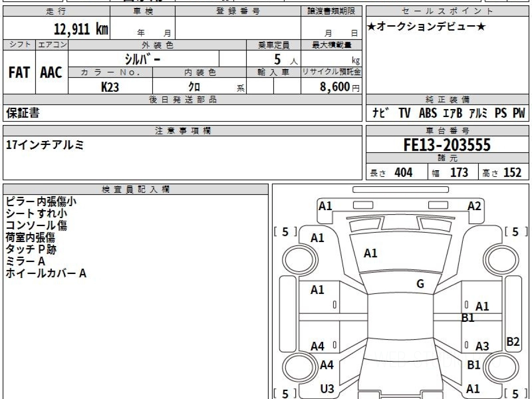532x399 pixels.
Task: Click the A2 mark on the car diagram
Action: (474, 206)
